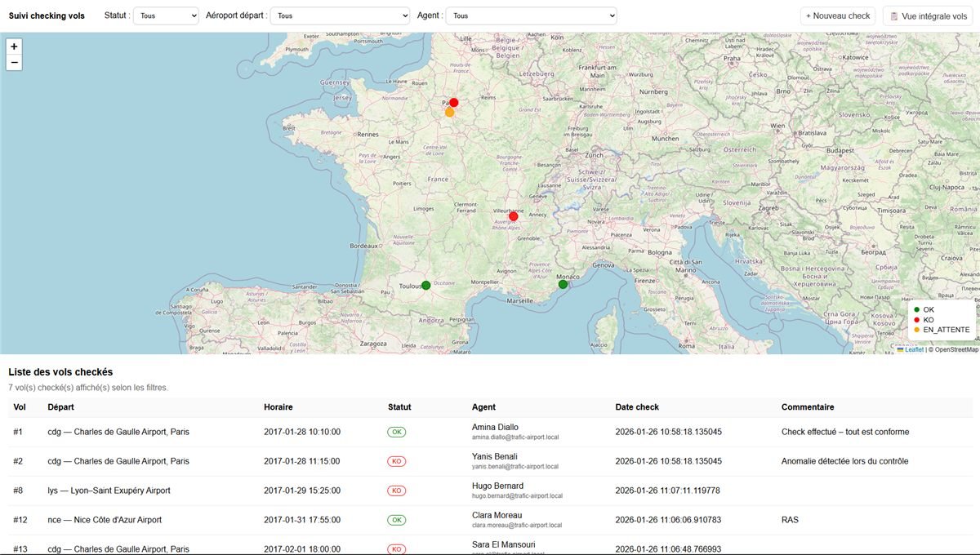Select the red marker at Lyon
Screen dimensions: 980x555
[x=513, y=216]
